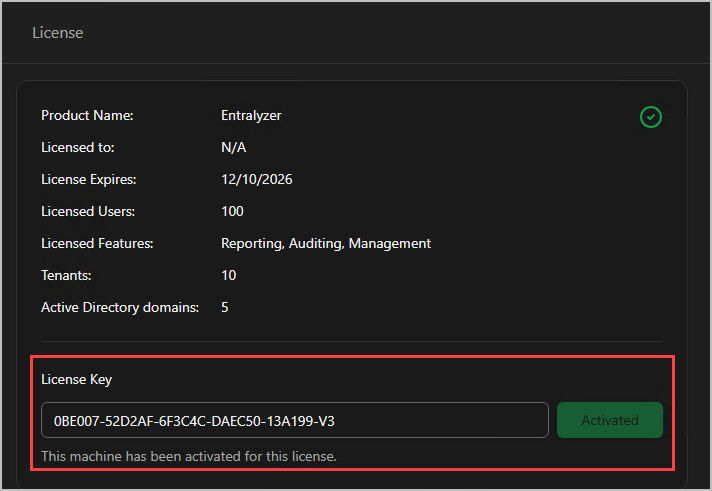Click the 100 licensed users value
Viewport: 712px width, 491px height.
[232, 211]
